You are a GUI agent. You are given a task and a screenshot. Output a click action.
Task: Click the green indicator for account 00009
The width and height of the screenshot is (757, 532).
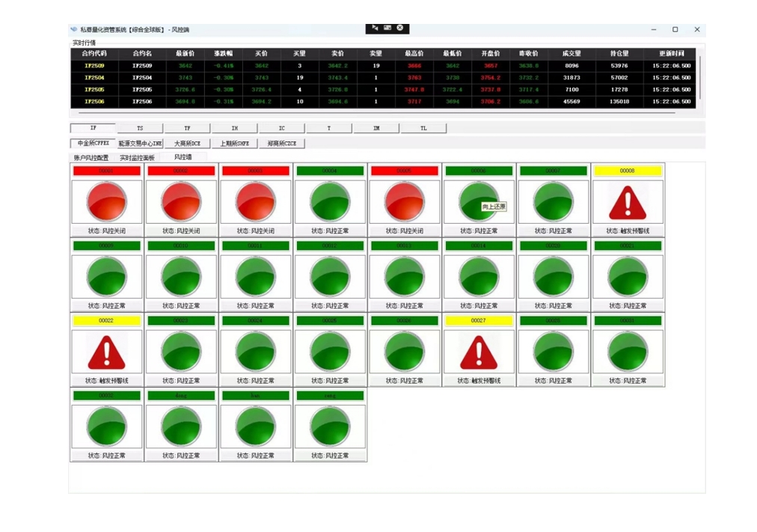tap(107, 277)
